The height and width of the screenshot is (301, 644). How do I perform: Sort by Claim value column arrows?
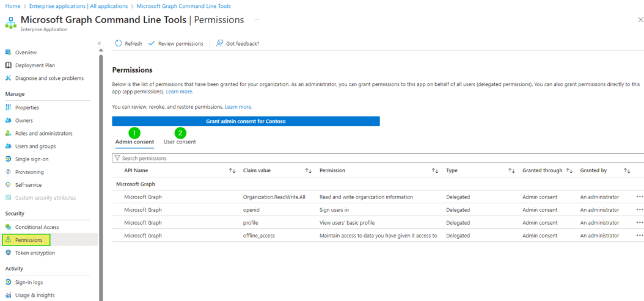[x=309, y=170]
